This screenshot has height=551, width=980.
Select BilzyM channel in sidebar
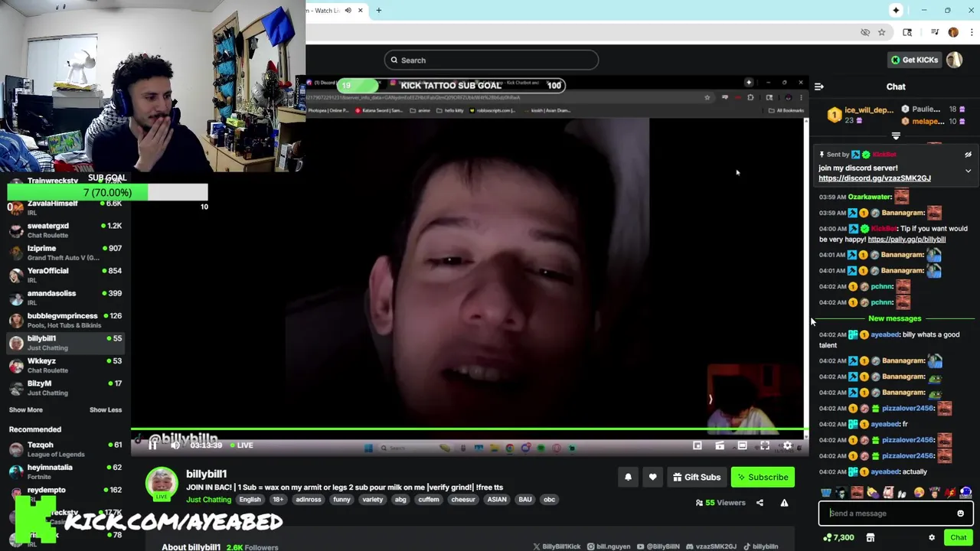[x=65, y=387]
